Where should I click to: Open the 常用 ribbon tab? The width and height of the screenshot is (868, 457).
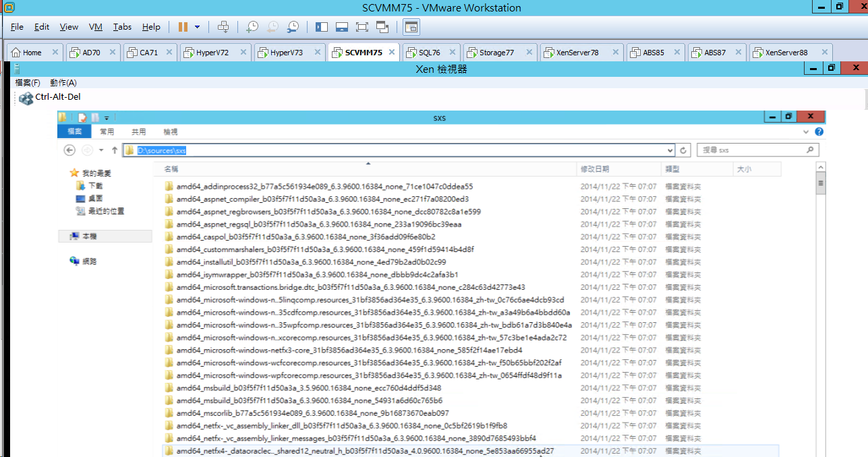click(x=107, y=132)
